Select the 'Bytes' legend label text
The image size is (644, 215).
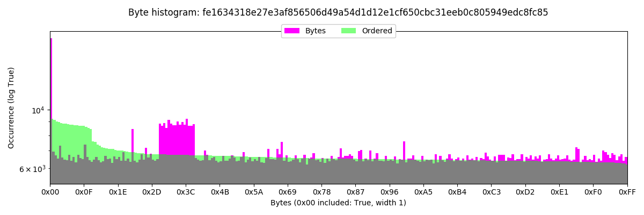point(316,31)
